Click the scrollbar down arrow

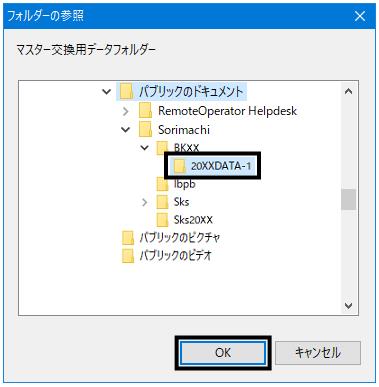(x=349, y=305)
